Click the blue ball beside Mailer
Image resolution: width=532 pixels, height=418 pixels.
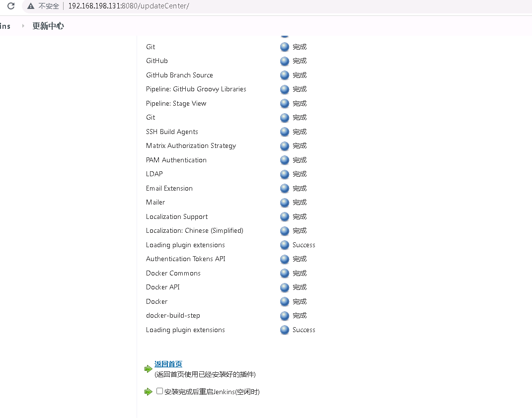pyautogui.click(x=285, y=203)
